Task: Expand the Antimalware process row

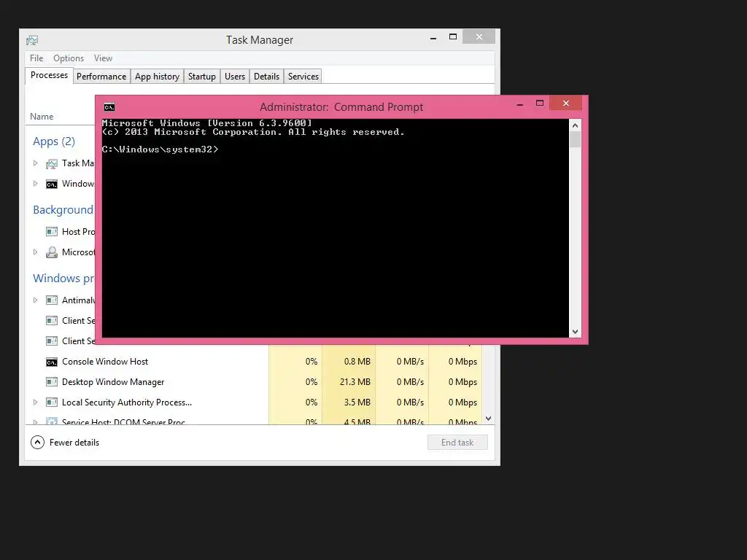Action: [x=35, y=300]
